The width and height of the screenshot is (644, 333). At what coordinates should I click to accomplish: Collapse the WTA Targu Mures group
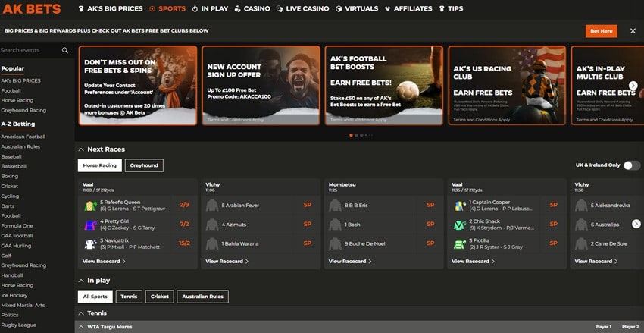81,327
